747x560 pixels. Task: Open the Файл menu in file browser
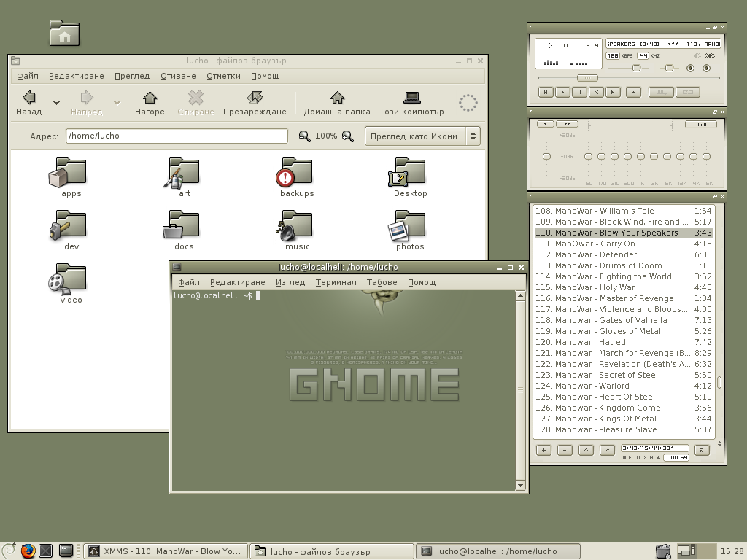click(x=28, y=76)
